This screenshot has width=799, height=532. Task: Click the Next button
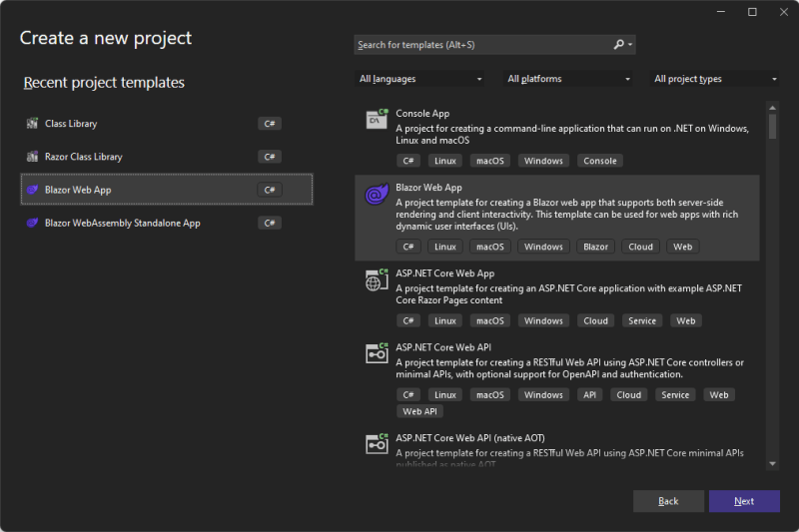(x=744, y=501)
